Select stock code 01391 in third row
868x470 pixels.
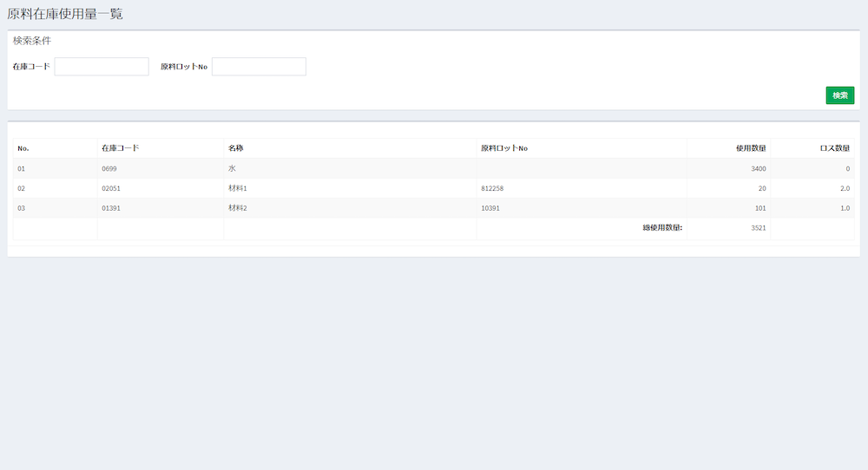point(111,208)
